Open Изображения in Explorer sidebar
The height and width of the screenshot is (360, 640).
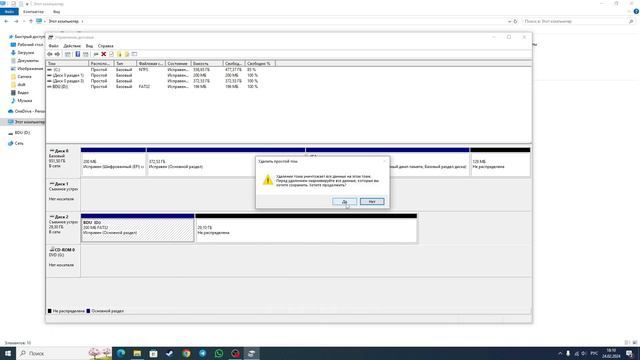pyautogui.click(x=27, y=69)
